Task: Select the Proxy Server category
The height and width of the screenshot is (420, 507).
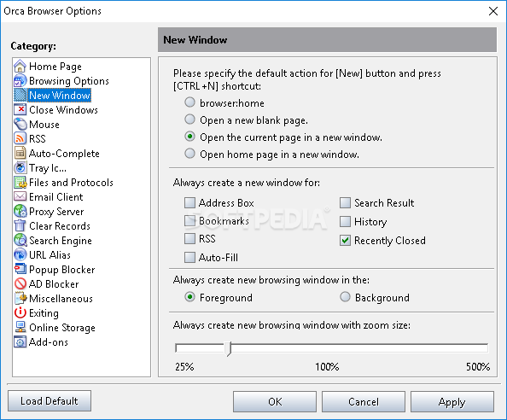Action: 56,212
